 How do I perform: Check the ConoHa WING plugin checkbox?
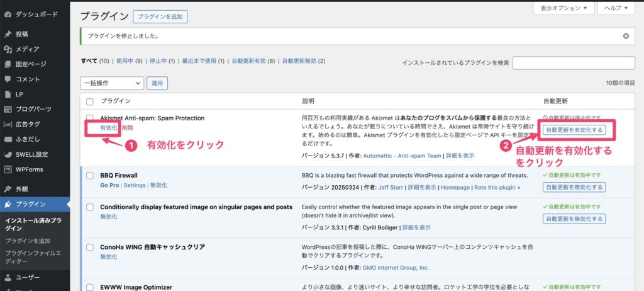pos(90,248)
